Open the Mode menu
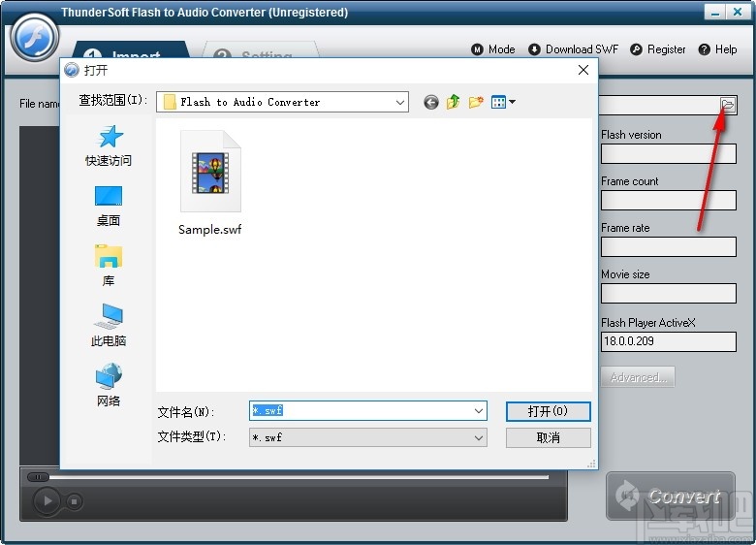This screenshot has width=756, height=545. (493, 49)
